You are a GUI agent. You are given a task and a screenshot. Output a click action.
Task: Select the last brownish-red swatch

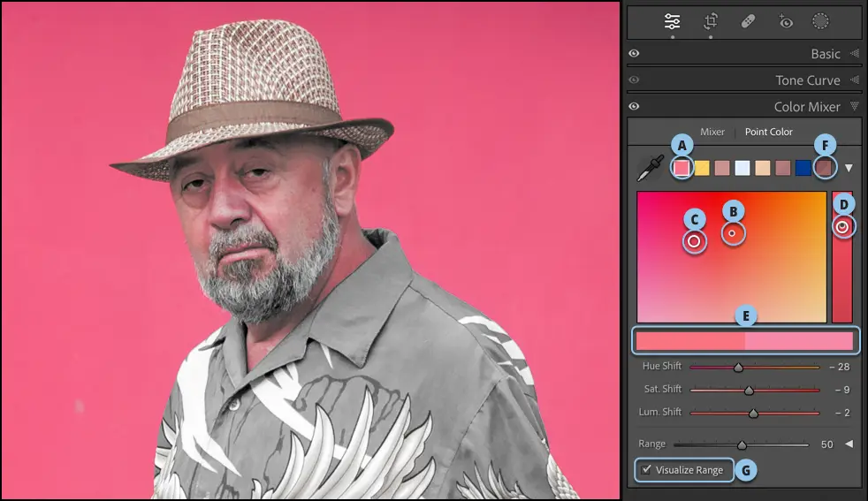tap(825, 168)
